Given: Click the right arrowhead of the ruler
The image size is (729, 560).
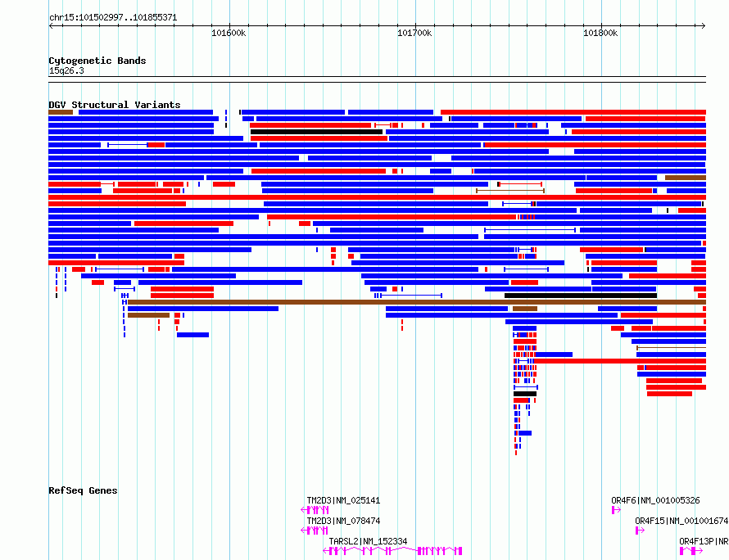Looking at the screenshot, I should tap(704, 26).
